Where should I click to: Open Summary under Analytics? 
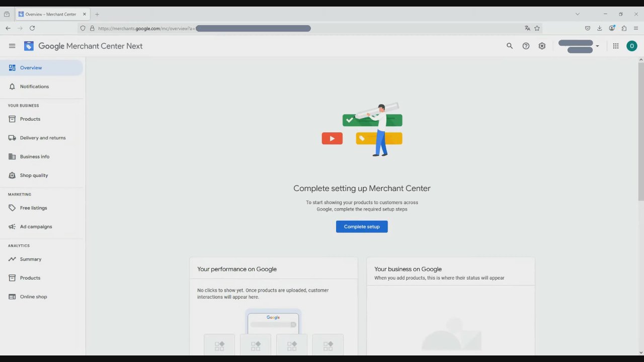click(x=42, y=259)
